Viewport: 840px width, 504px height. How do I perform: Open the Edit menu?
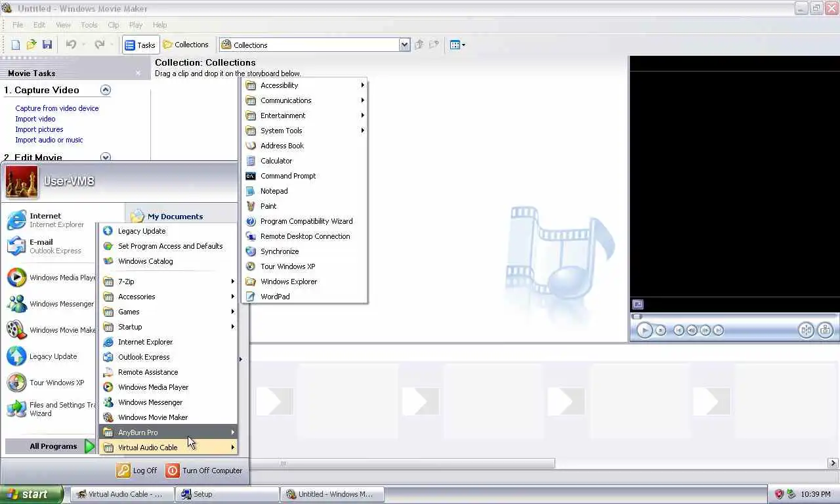[x=39, y=25]
